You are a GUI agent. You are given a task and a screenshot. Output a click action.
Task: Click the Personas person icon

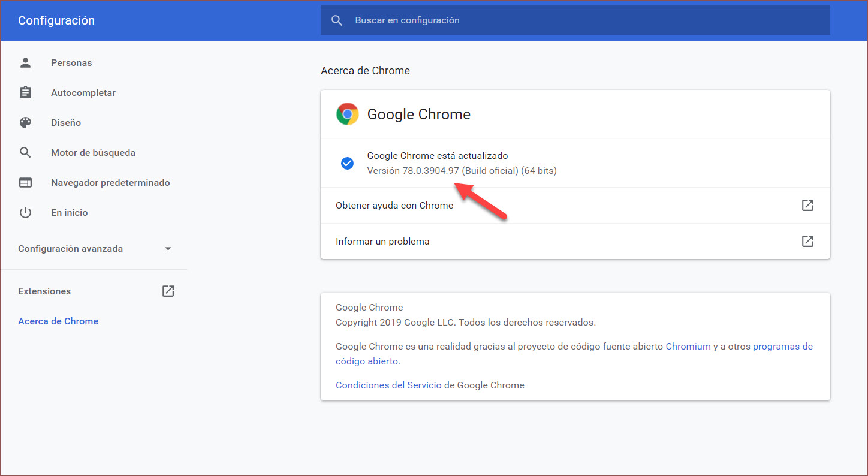pyautogui.click(x=25, y=62)
